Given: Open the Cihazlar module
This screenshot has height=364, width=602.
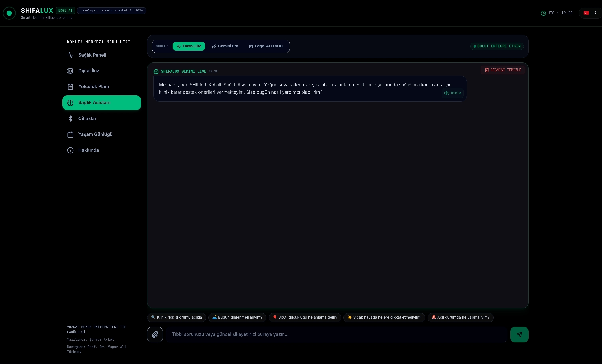Looking at the screenshot, I should (x=102, y=119).
